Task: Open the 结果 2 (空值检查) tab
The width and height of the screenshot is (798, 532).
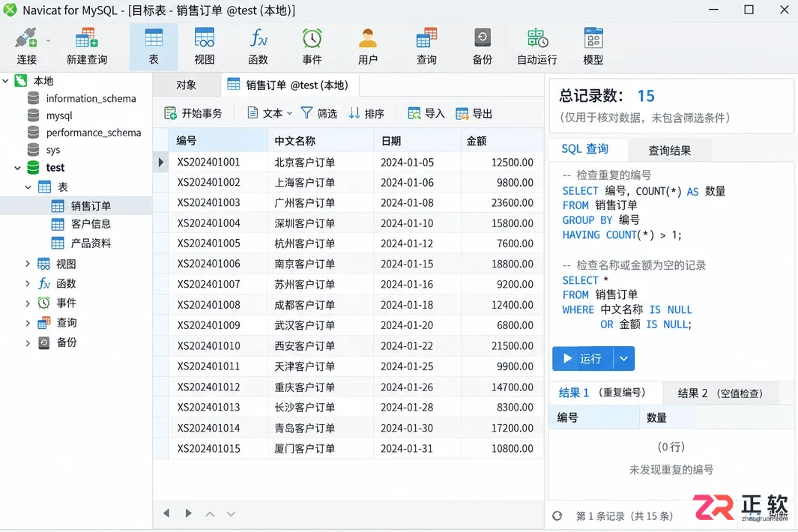Action: coord(720,393)
